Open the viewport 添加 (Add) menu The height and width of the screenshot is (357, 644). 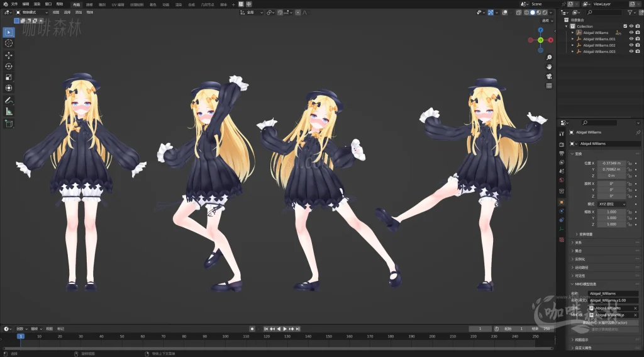79,13
